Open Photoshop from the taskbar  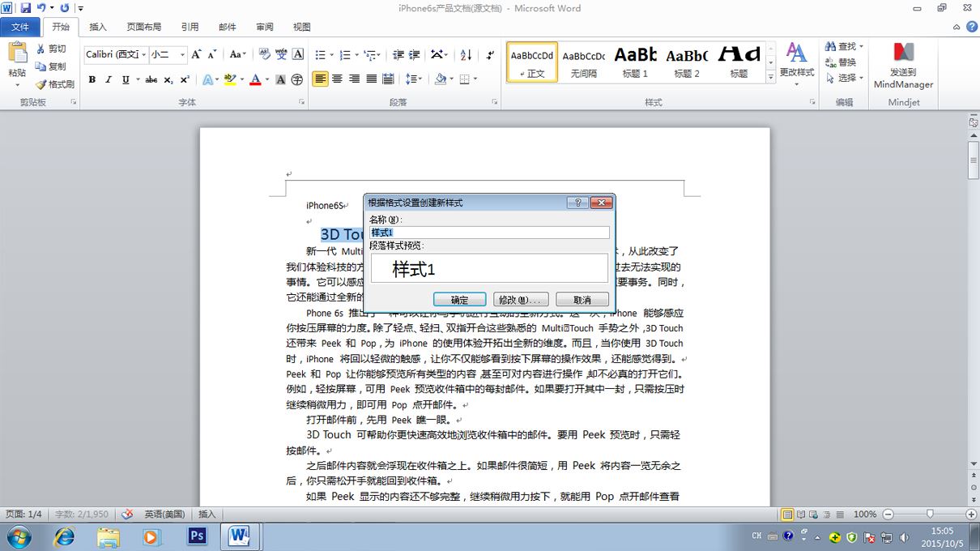(197, 536)
